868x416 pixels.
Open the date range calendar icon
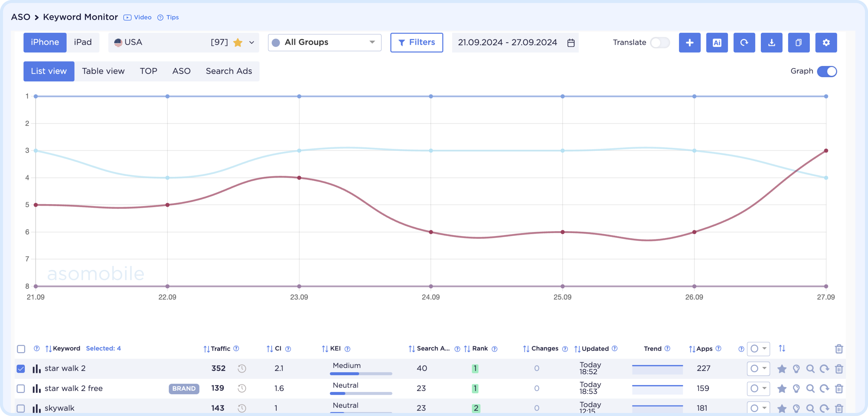(570, 43)
